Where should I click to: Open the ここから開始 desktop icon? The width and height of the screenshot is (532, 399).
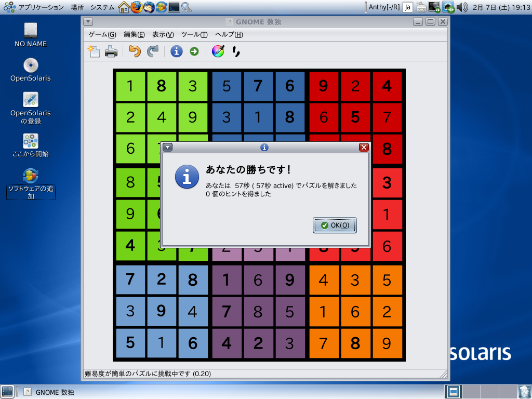point(31,145)
